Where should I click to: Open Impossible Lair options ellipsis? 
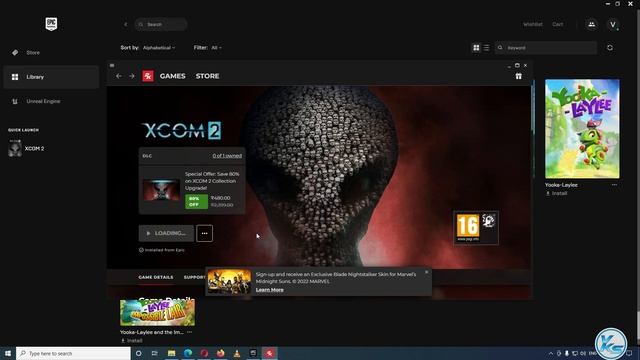pos(189,332)
